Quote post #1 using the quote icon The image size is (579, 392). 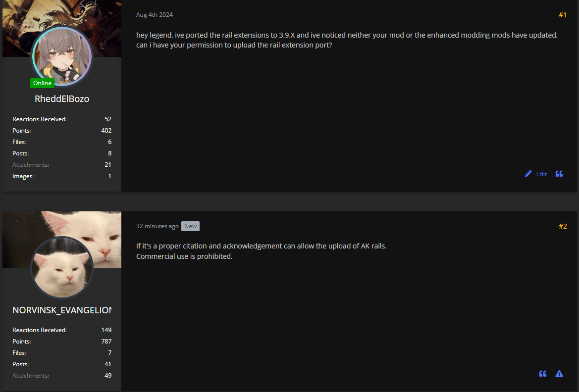click(559, 174)
